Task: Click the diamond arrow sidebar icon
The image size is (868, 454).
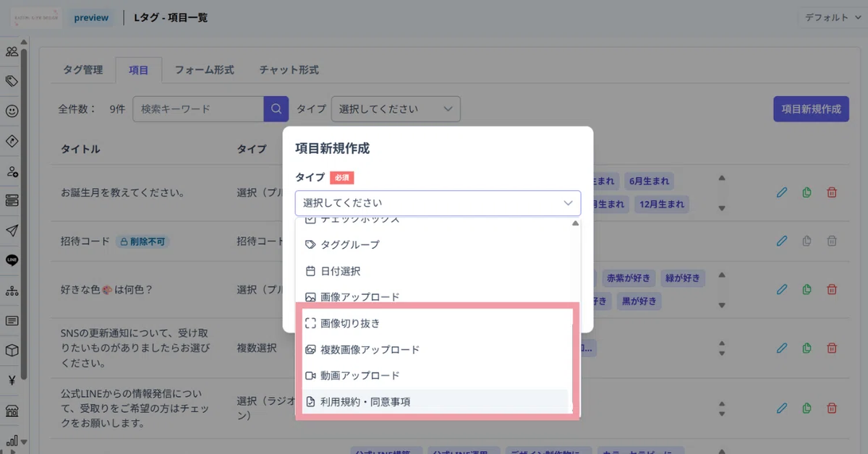Action: click(12, 141)
